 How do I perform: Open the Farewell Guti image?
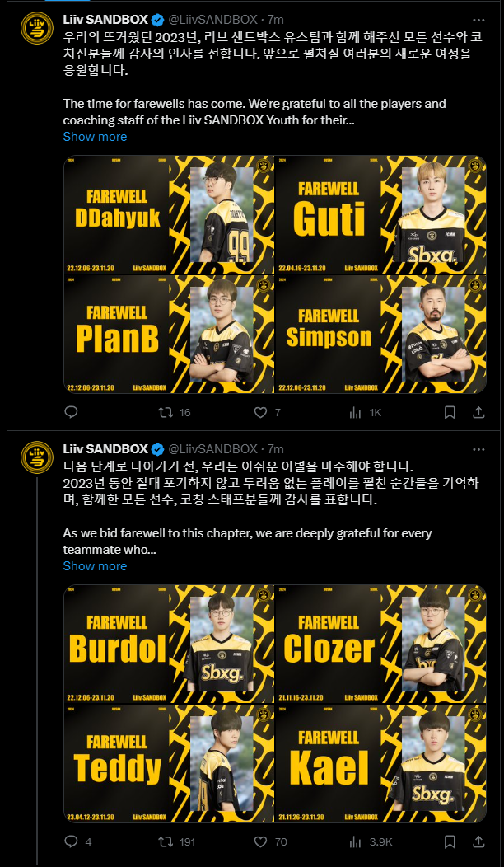(380, 214)
